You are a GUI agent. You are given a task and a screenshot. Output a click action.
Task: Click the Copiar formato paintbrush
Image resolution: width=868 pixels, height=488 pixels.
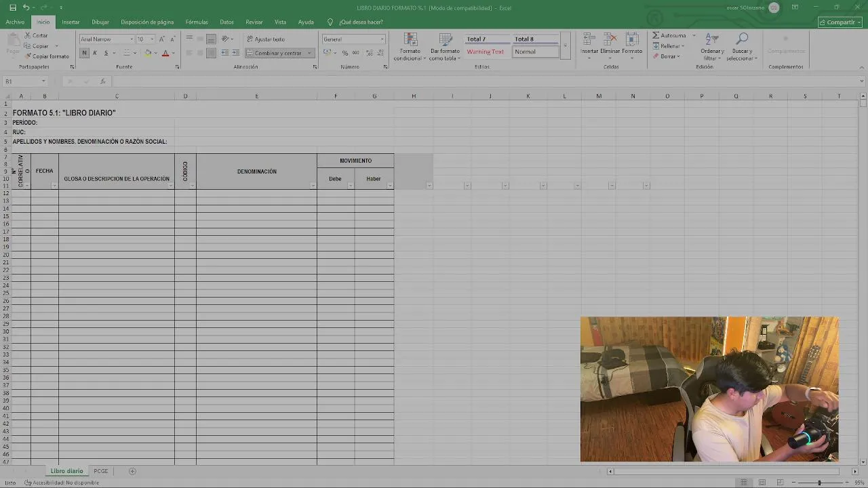click(28, 56)
